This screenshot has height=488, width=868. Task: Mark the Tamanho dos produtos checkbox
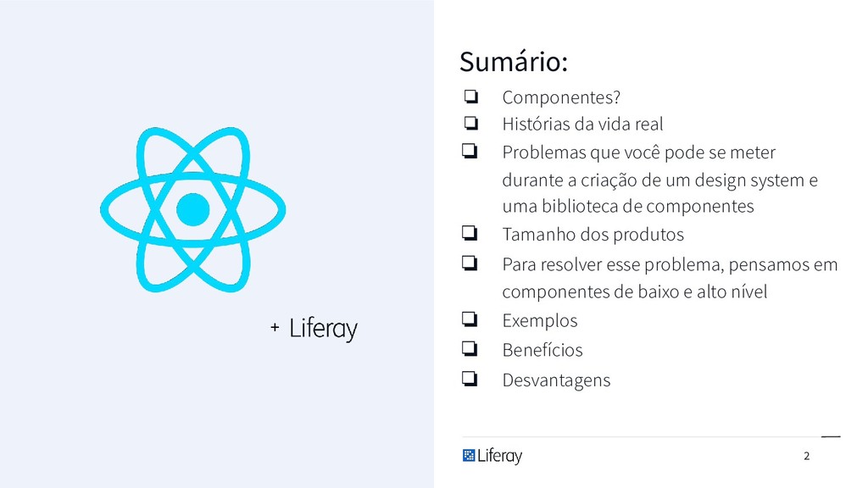point(470,233)
